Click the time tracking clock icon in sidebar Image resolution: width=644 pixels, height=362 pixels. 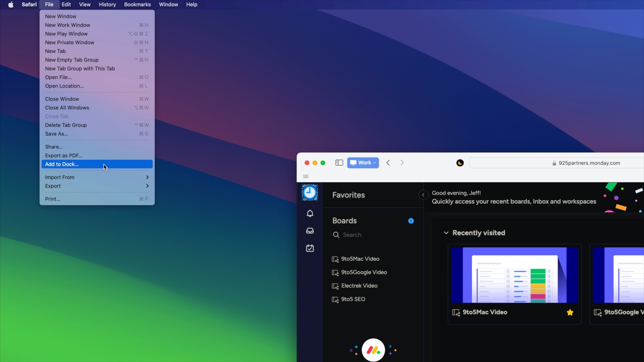tap(310, 193)
